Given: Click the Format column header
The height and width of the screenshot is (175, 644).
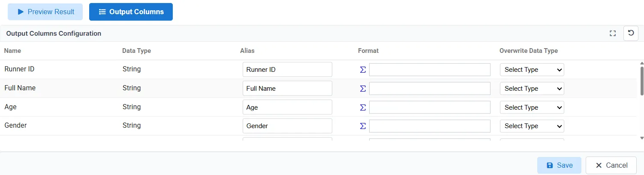Looking at the screenshot, I should click(x=368, y=51).
